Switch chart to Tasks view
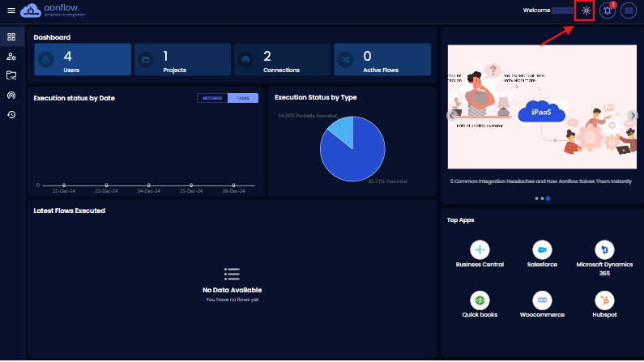This screenshot has height=362, width=644. point(243,98)
